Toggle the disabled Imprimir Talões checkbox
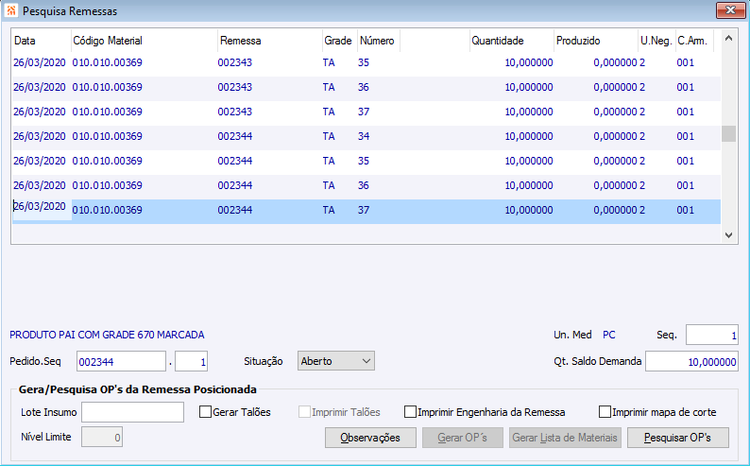Screen dimensions: 750x466 pyautogui.click(x=304, y=412)
